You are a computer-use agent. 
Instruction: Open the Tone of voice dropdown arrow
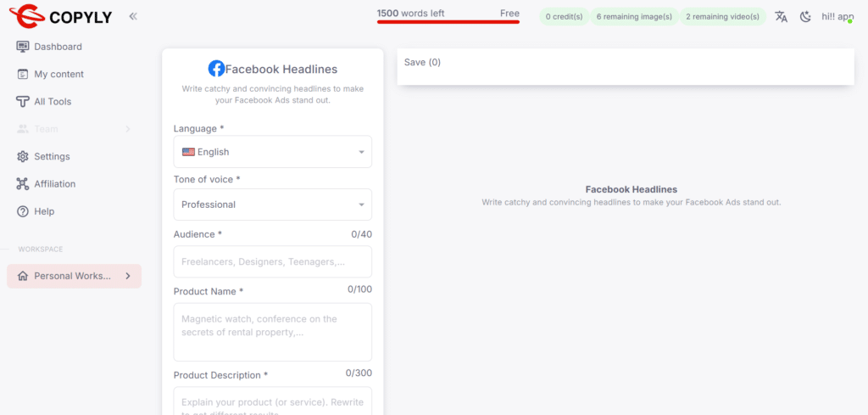[x=361, y=205]
